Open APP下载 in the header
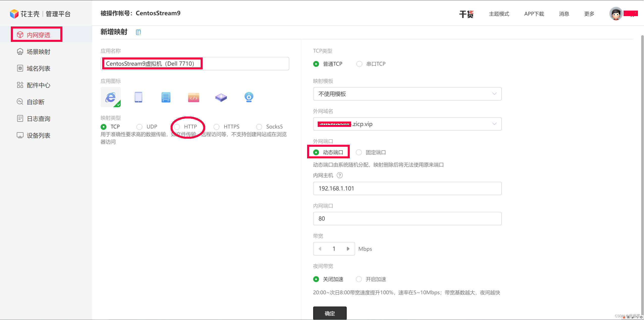This screenshot has height=320, width=644. [x=534, y=14]
